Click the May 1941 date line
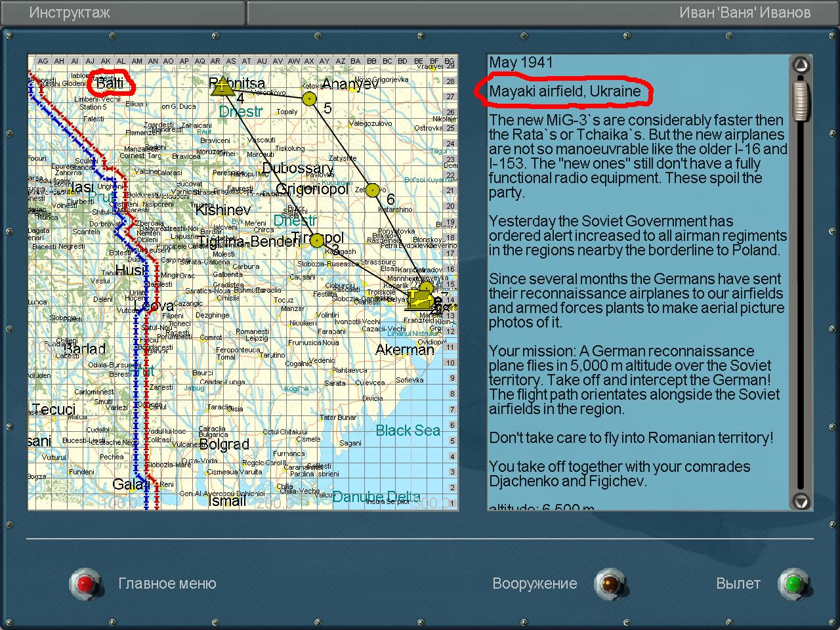Screen dimensions: 840x630 (x=521, y=62)
